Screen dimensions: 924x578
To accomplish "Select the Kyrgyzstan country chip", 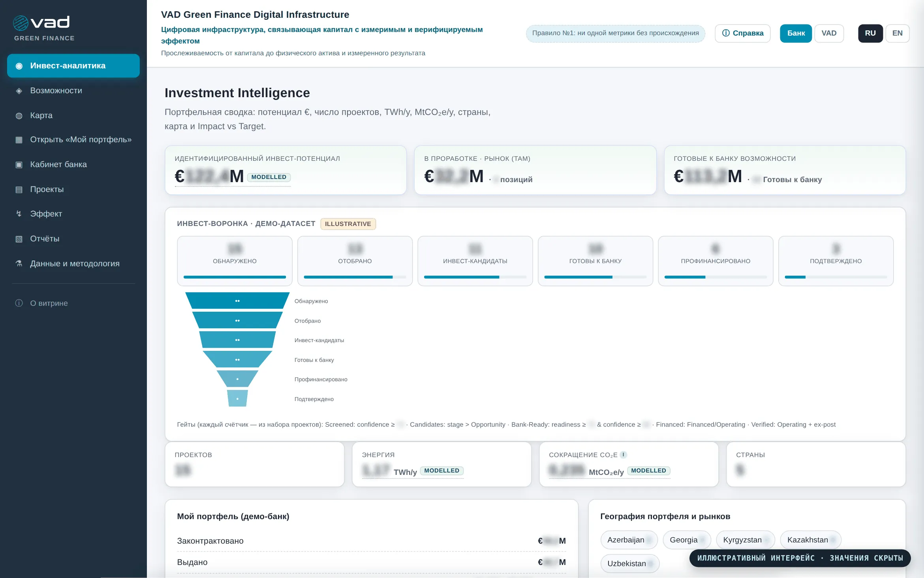I will [746, 540].
